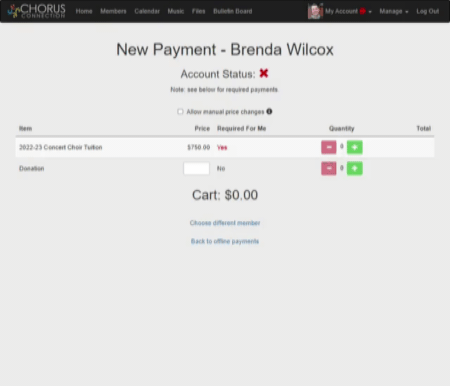Increase Concert Choir Tuition quantity

(355, 147)
